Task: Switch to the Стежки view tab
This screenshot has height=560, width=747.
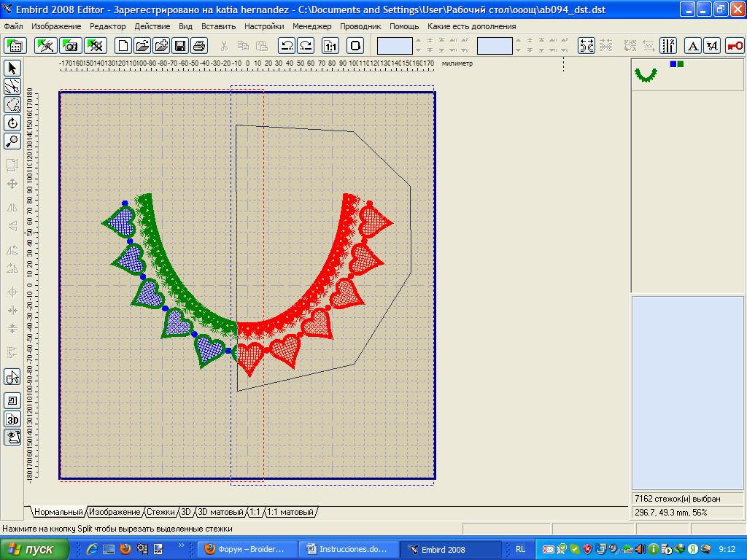Action: coord(160,513)
